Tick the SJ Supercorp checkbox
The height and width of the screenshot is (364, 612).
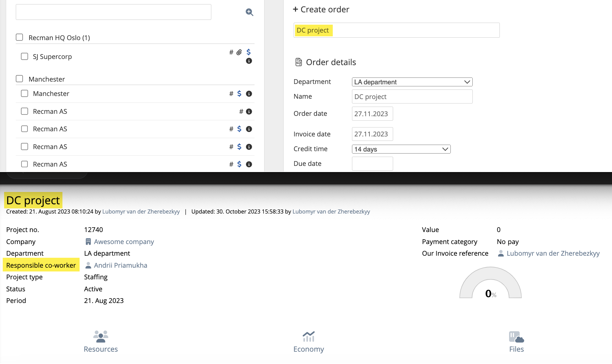[x=25, y=56]
